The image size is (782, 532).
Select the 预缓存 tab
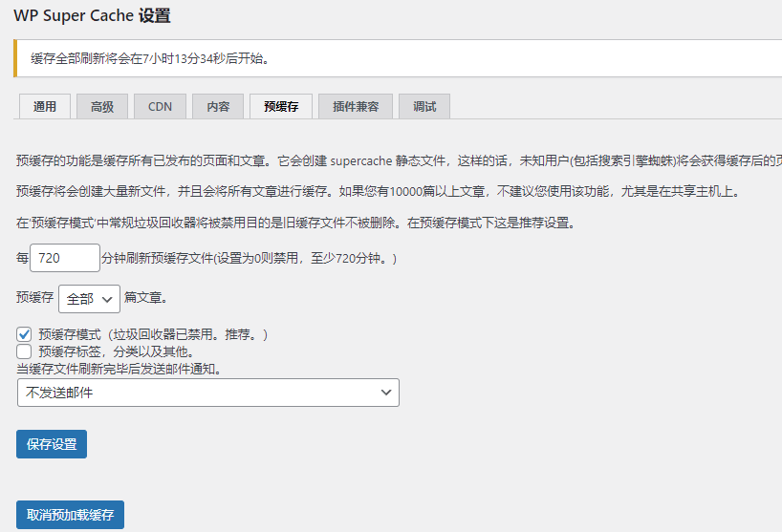281,106
